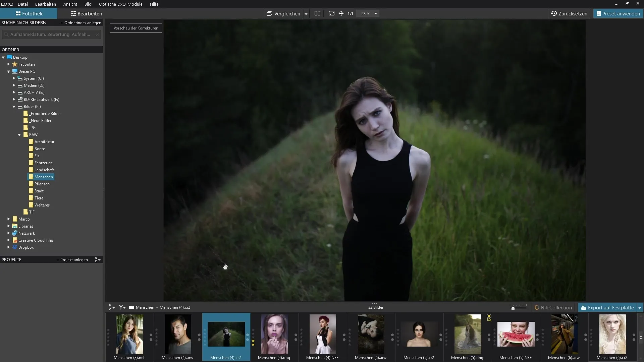Viewport: 644px width, 362px height.
Task: Collapse the Desktop tree node
Action: [x=3, y=57]
